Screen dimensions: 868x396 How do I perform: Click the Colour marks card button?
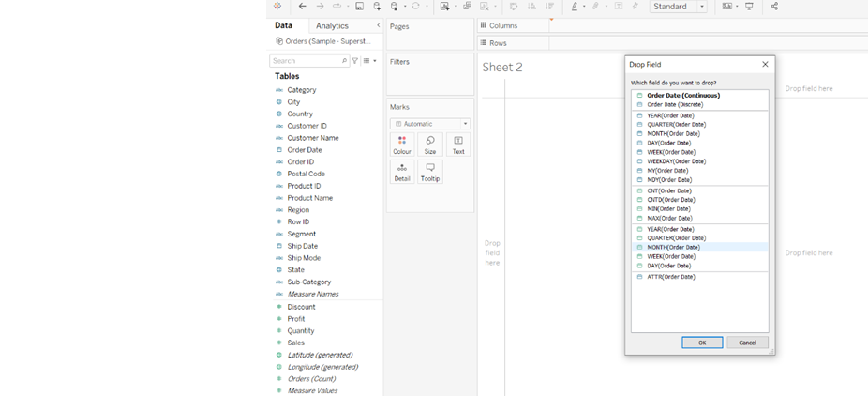[x=402, y=144]
